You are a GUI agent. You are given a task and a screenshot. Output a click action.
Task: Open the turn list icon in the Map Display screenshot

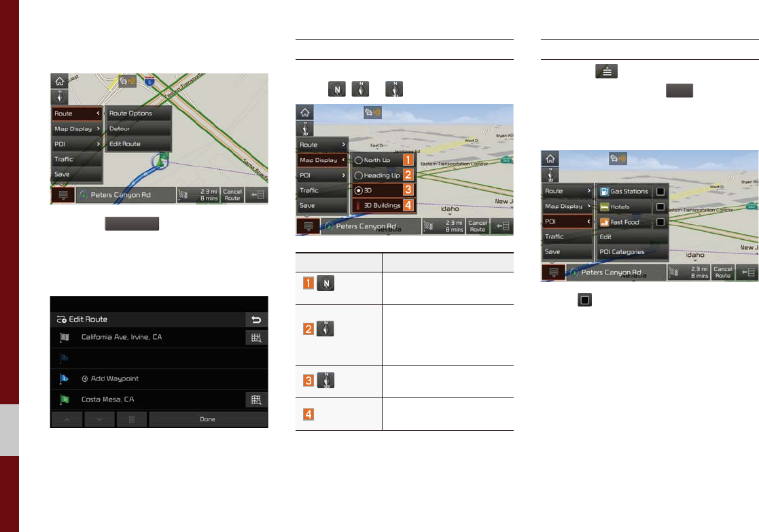point(502,226)
